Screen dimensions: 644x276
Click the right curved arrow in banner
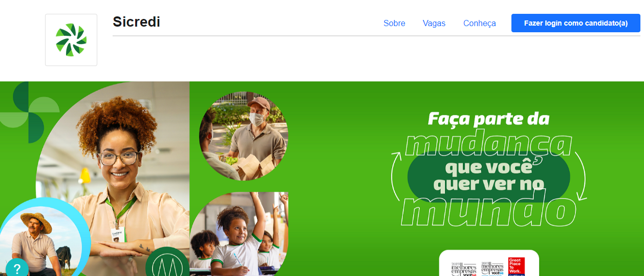579,177
